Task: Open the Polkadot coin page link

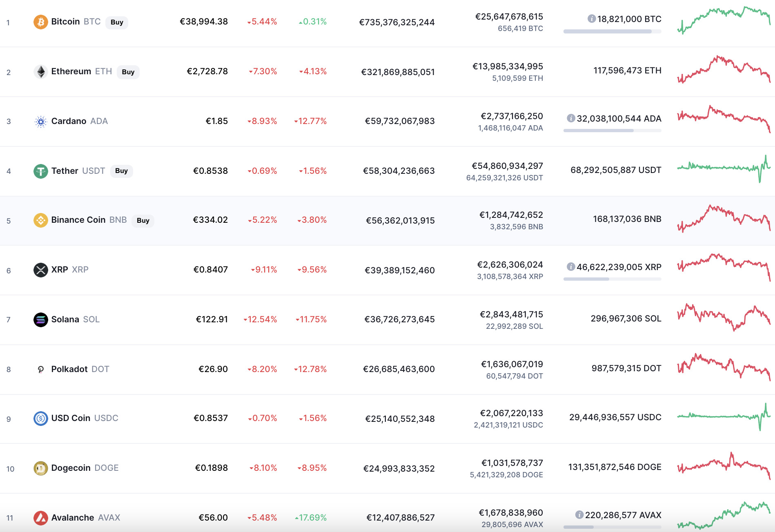Action: click(80, 369)
